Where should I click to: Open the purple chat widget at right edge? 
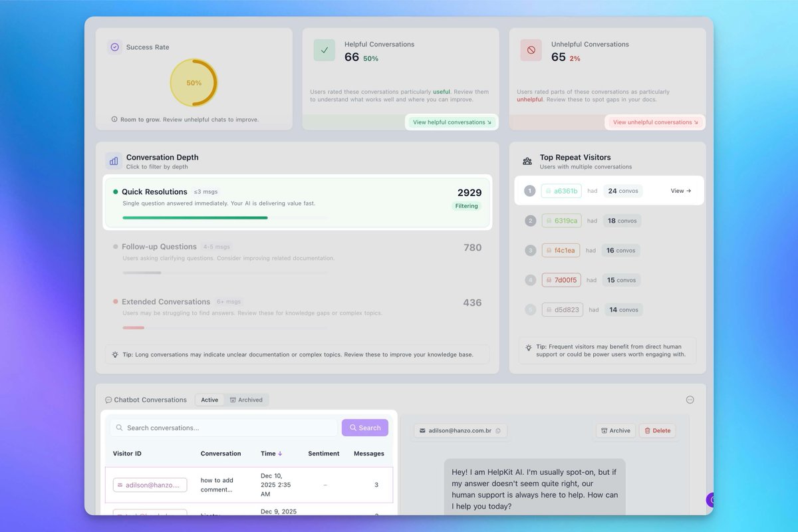click(711, 499)
